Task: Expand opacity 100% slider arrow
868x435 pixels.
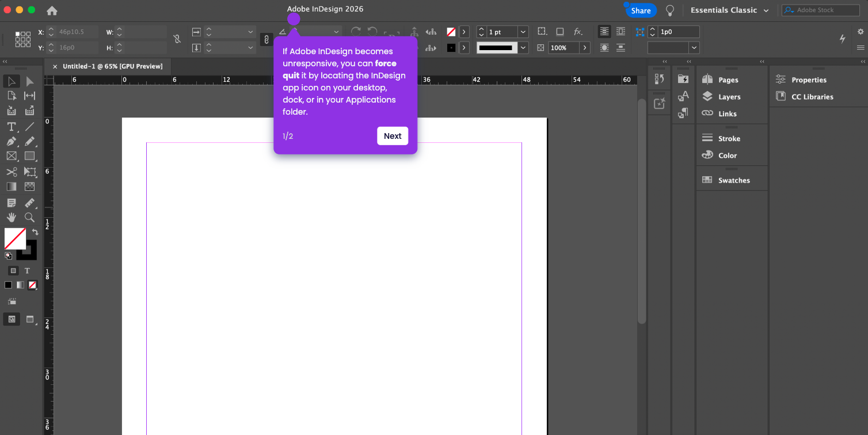Action: 585,48
